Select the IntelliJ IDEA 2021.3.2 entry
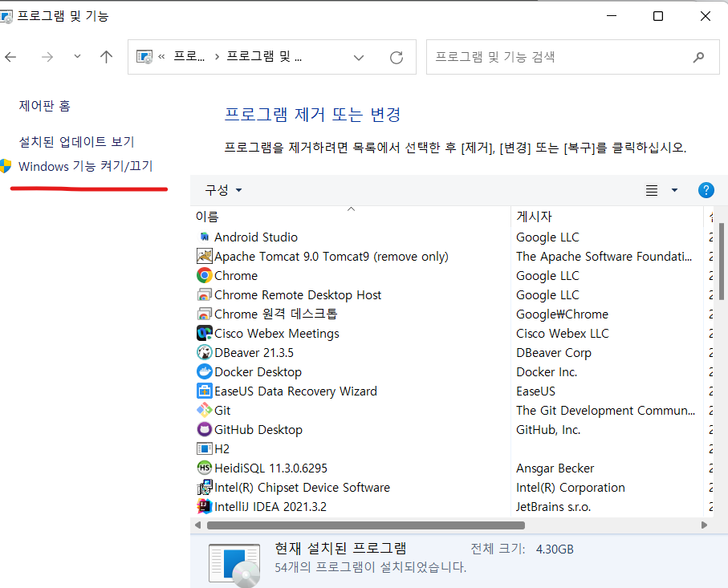This screenshot has height=588, width=728. (x=270, y=507)
